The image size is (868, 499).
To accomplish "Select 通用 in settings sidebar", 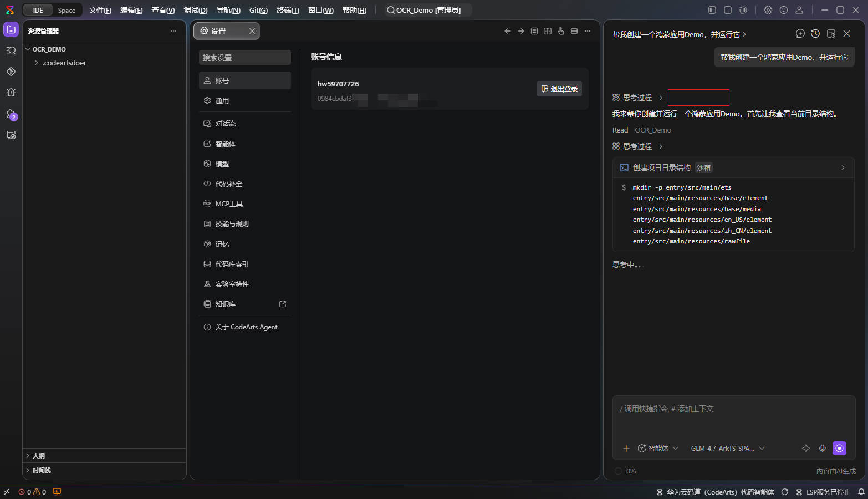I will pyautogui.click(x=245, y=100).
